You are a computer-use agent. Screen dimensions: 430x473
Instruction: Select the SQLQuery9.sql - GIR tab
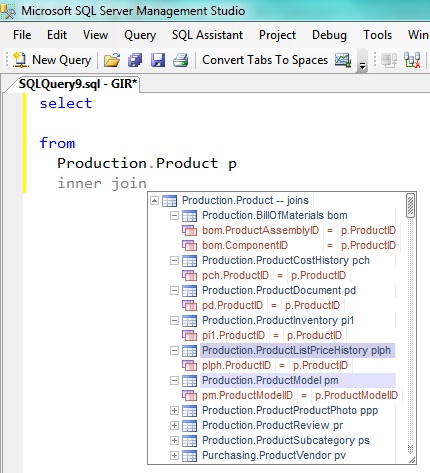78,84
